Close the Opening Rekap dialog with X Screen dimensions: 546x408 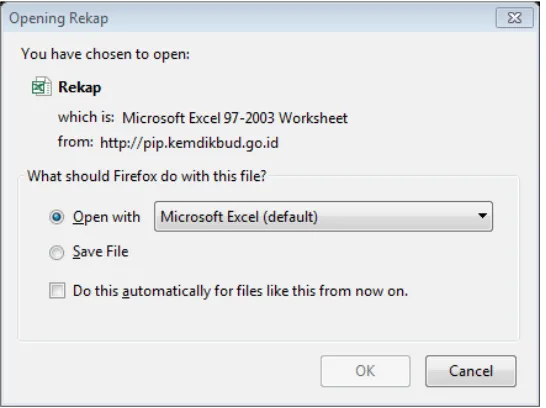514,17
